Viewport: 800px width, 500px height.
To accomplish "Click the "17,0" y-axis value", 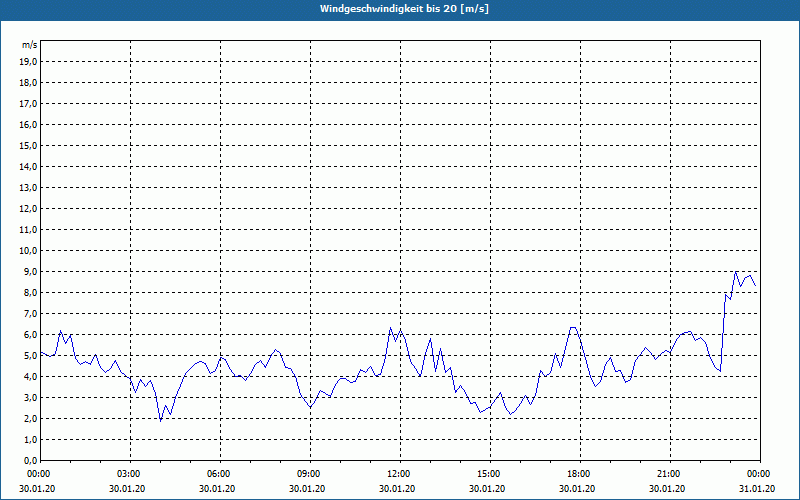I will tap(28, 104).
